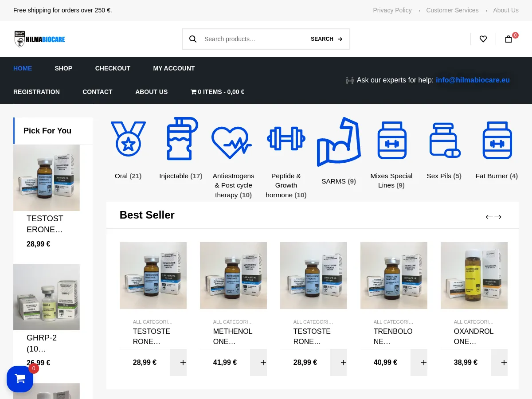
Task: Open the shopping bag cart icon
Action: [x=509, y=39]
